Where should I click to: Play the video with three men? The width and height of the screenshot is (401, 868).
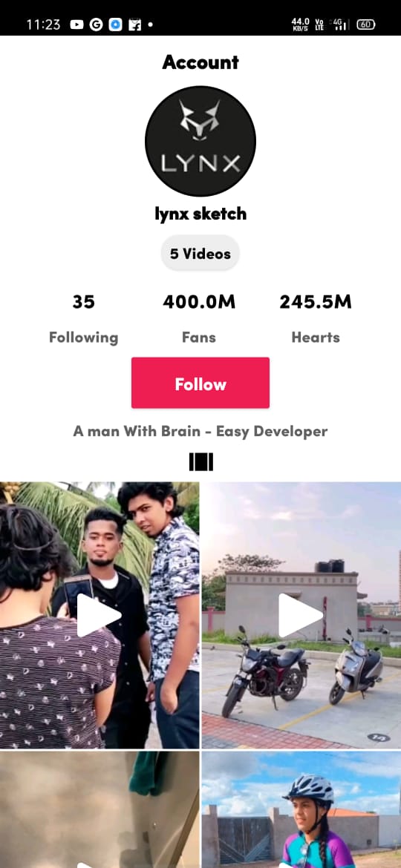pos(100,615)
